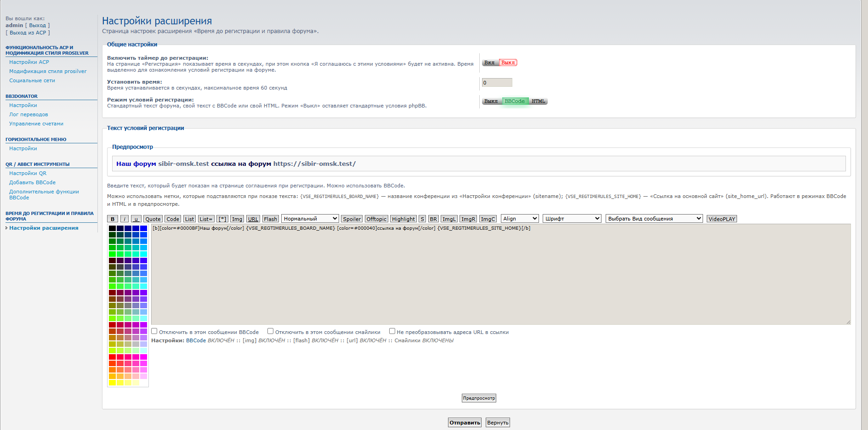Toggle bold BBCode button
The height and width of the screenshot is (430, 868).
[x=113, y=219]
